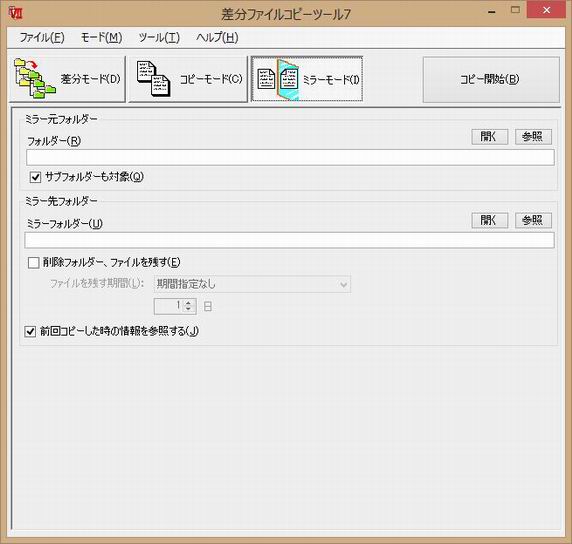Open the ツール(T) menu

click(x=159, y=37)
